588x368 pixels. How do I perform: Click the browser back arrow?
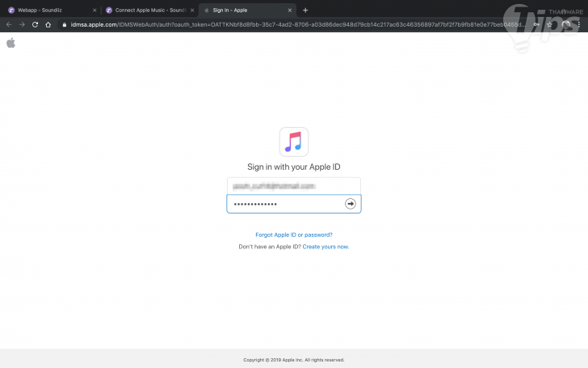(9, 24)
